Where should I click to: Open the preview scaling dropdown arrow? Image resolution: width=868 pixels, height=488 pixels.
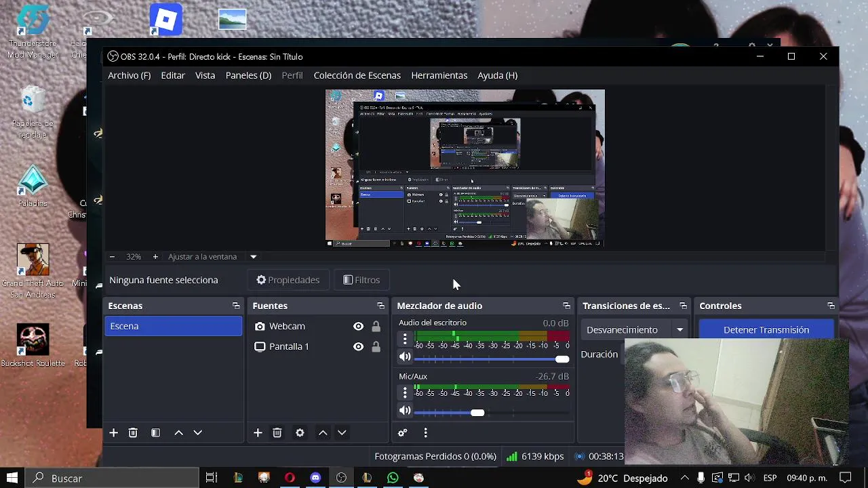253,257
